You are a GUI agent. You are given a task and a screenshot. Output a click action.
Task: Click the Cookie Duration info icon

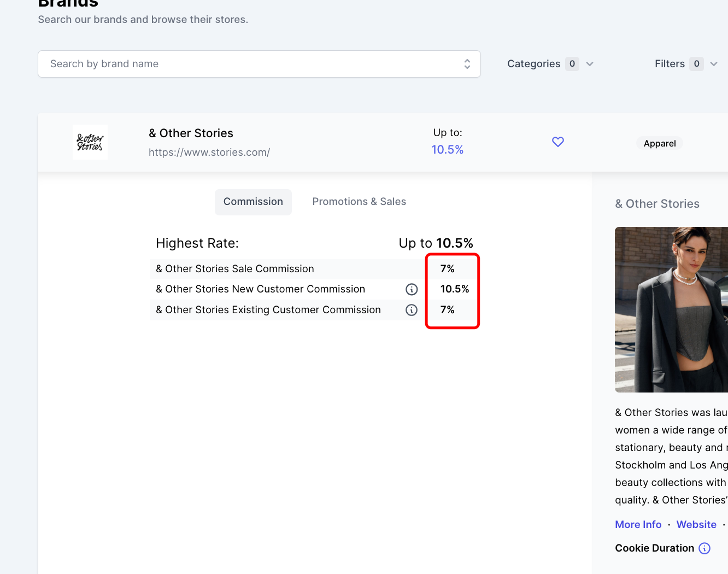click(704, 548)
